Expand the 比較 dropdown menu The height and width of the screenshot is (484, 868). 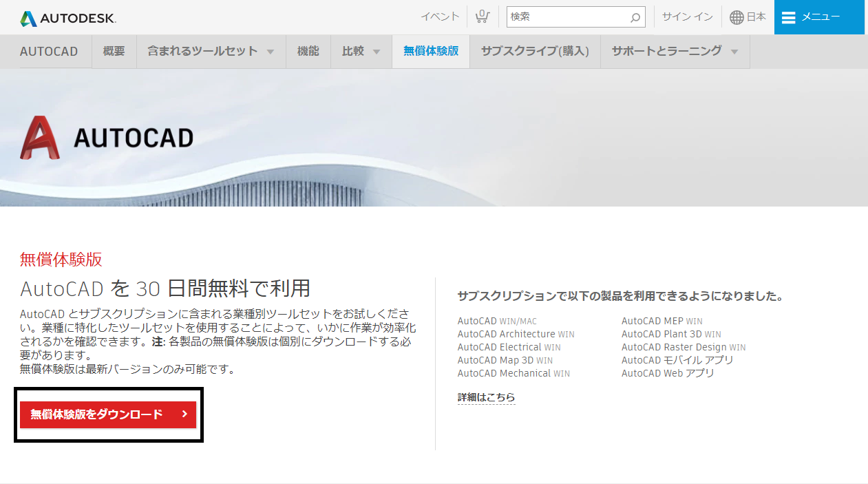(361, 52)
